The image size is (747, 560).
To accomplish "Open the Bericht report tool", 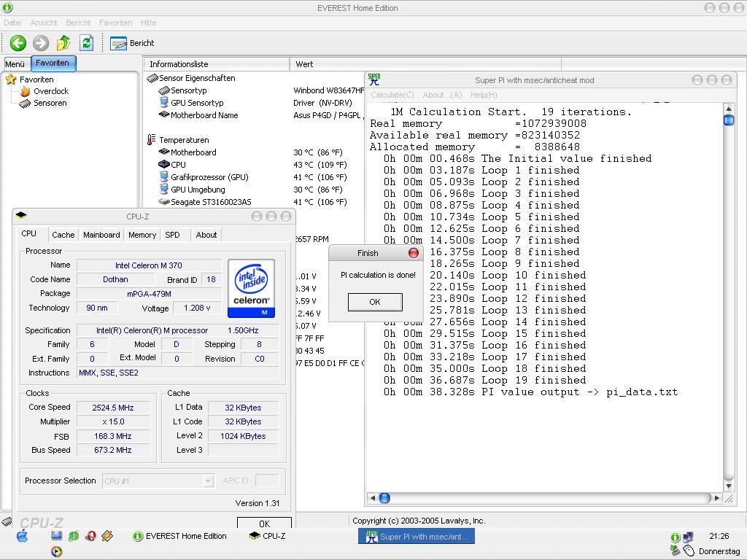I will tap(132, 43).
